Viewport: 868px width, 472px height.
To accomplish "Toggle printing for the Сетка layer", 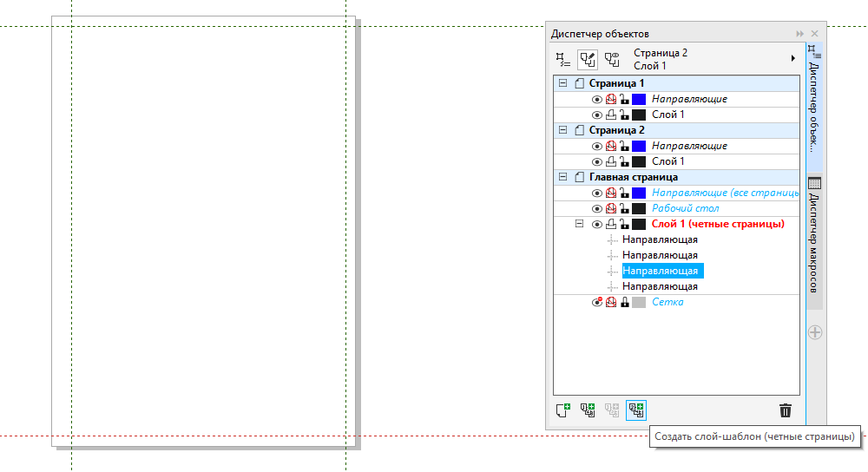I will pyautogui.click(x=611, y=302).
